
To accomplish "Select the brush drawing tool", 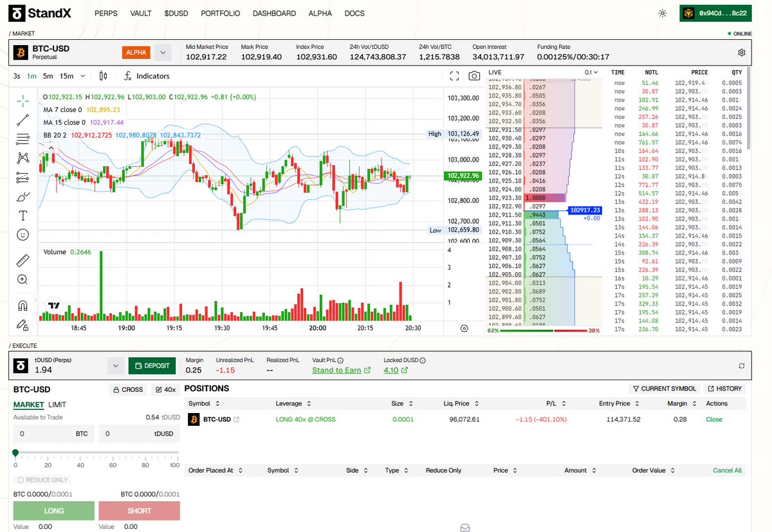I will [23, 196].
